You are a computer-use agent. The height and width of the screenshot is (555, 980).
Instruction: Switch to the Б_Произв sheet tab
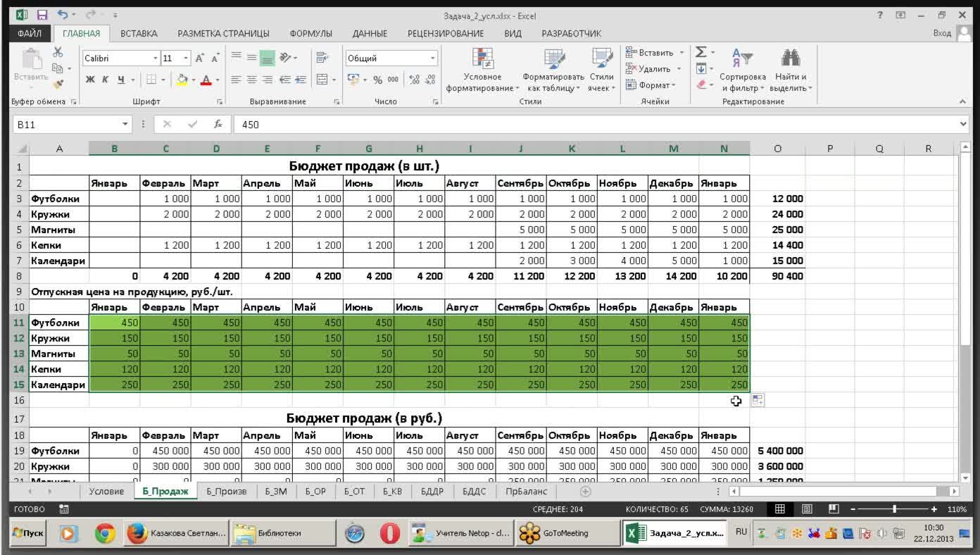point(226,492)
